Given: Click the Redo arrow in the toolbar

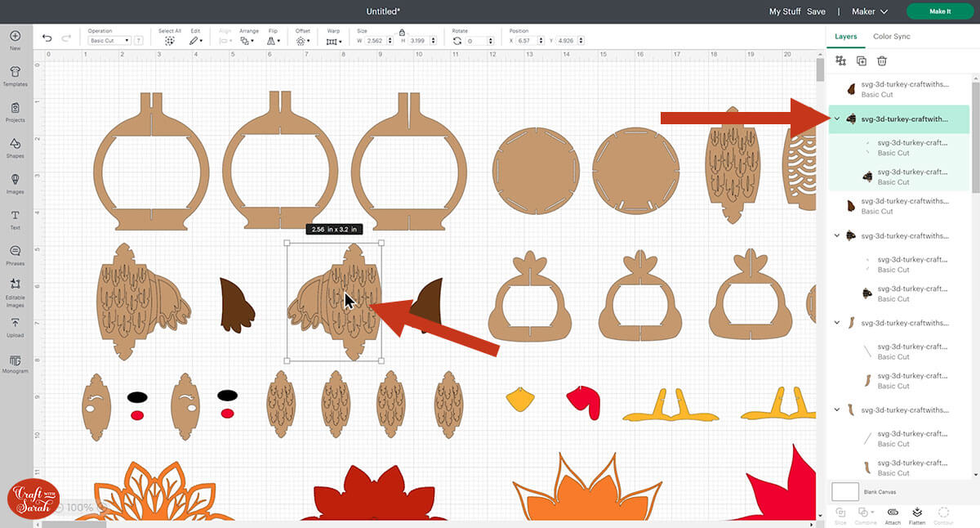Looking at the screenshot, I should coord(67,38).
